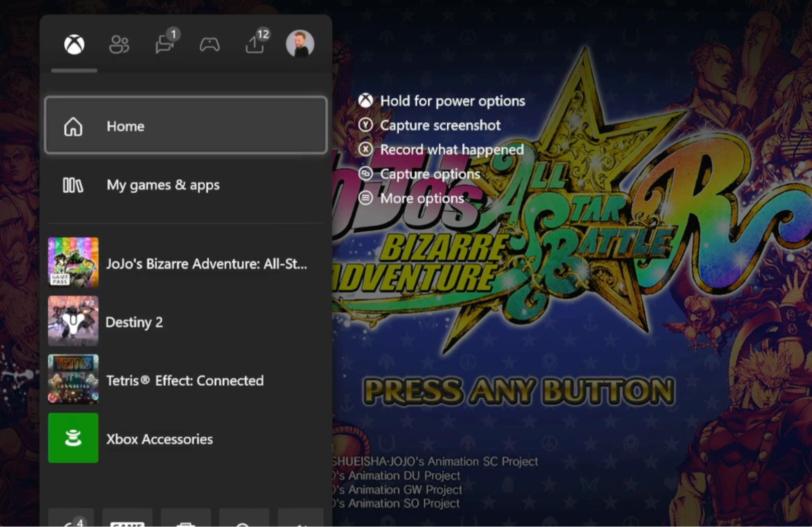This screenshot has width=812, height=527.
Task: Switch to the controller Game activity tab
Action: [210, 45]
